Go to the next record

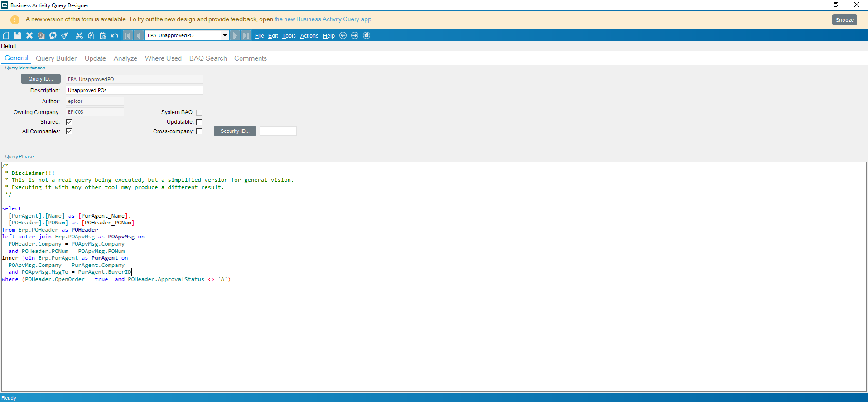tap(235, 35)
